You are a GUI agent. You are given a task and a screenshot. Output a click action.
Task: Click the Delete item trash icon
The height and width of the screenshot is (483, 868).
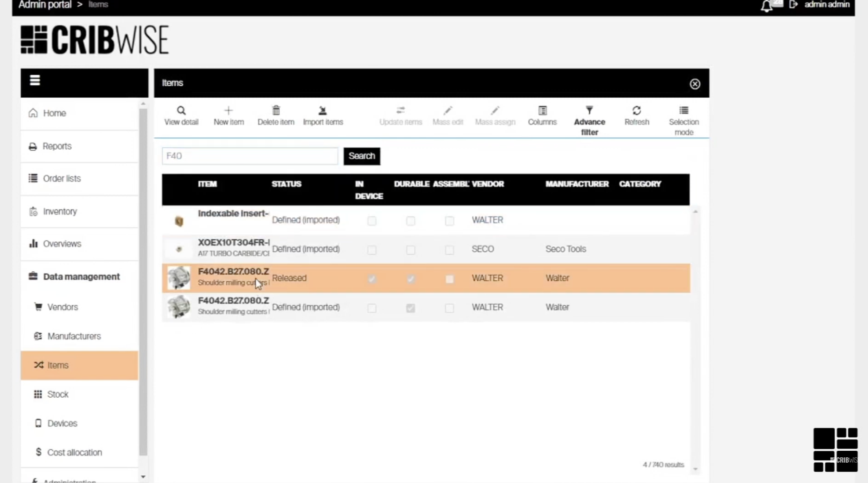[x=276, y=111]
